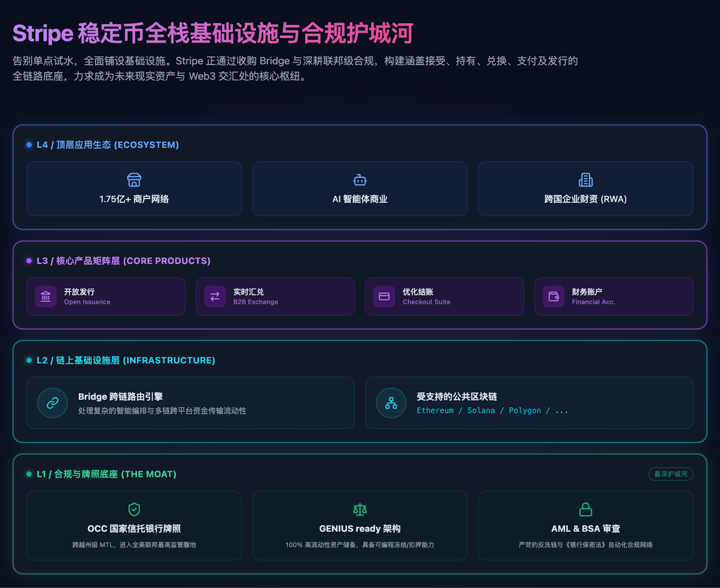Click the OCC 国家信托银行牌照 heading
The height and width of the screenshot is (588, 720).
tap(134, 529)
